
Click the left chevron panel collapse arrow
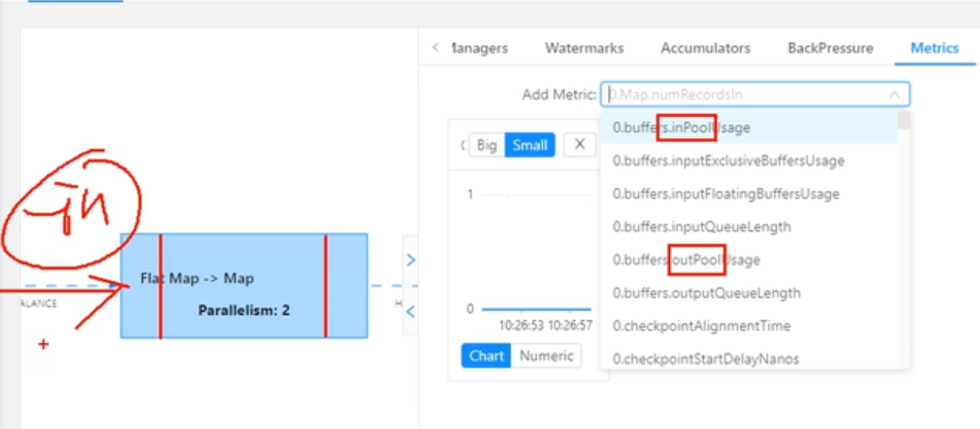410,312
